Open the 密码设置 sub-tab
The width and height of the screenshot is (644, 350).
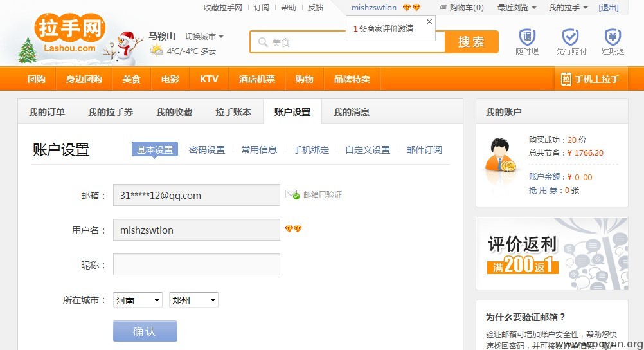[x=207, y=150]
